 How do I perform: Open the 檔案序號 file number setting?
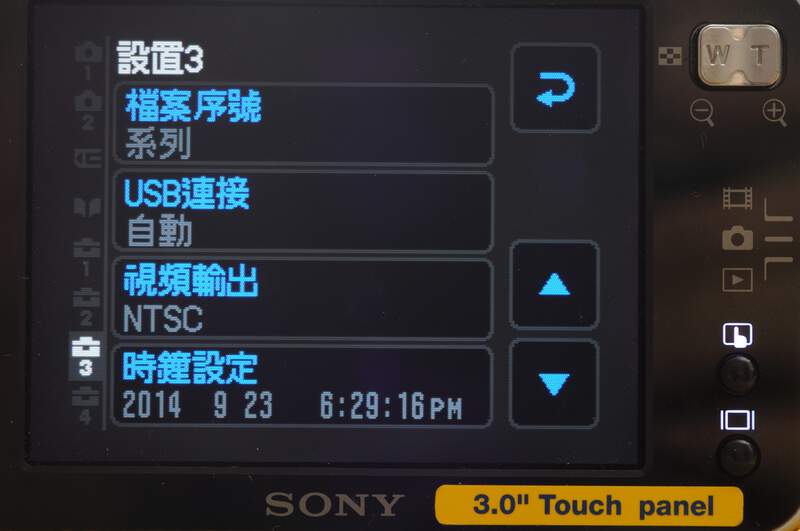tap(303, 124)
